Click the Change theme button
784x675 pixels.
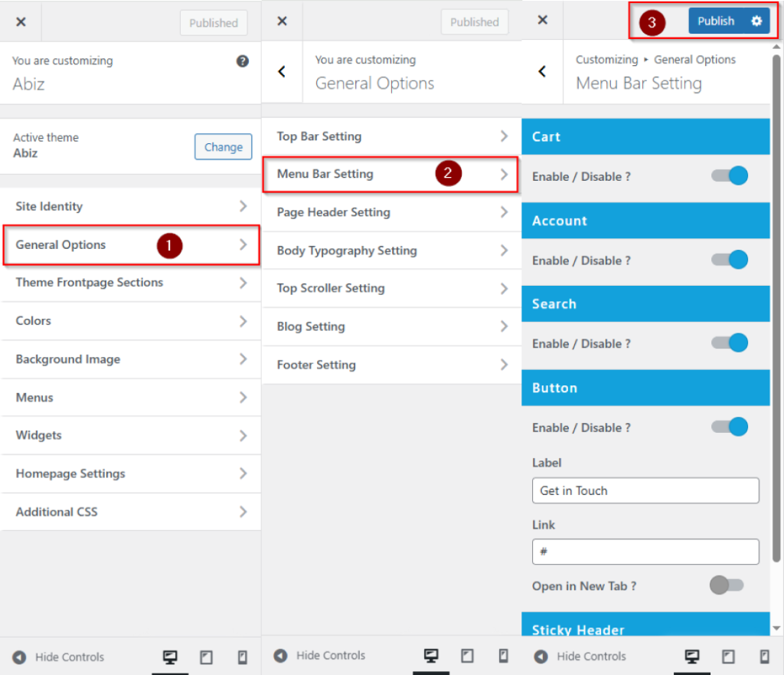point(223,147)
